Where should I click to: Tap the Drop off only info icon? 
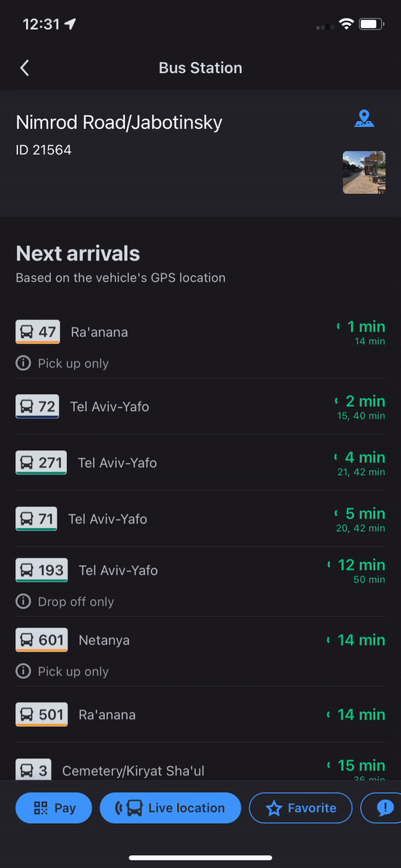coord(23,601)
